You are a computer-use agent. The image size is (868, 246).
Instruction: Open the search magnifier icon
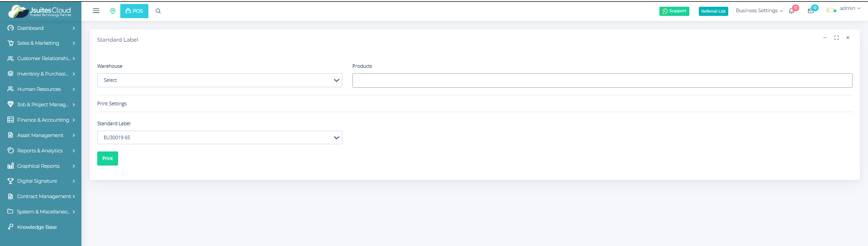pyautogui.click(x=158, y=11)
